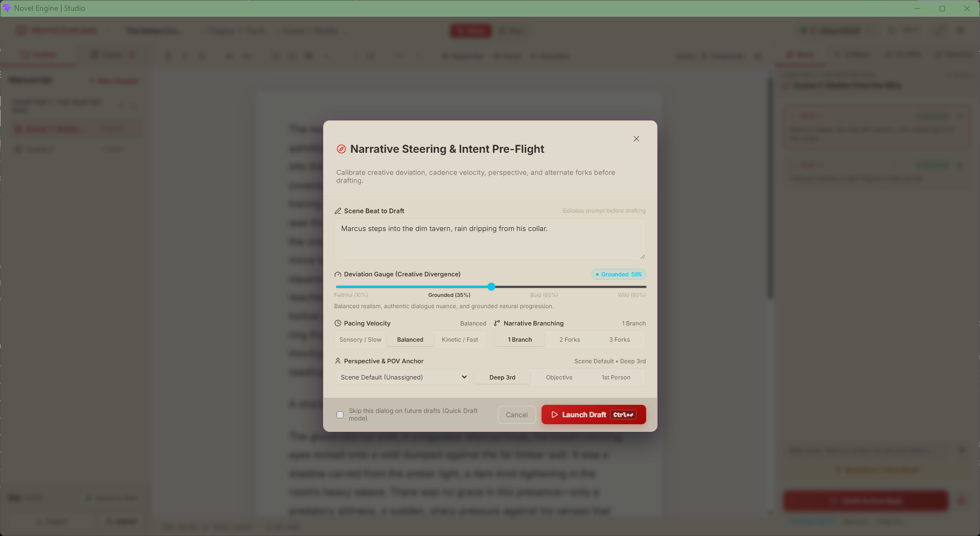Cancel the pre-flight dialog

click(517, 415)
